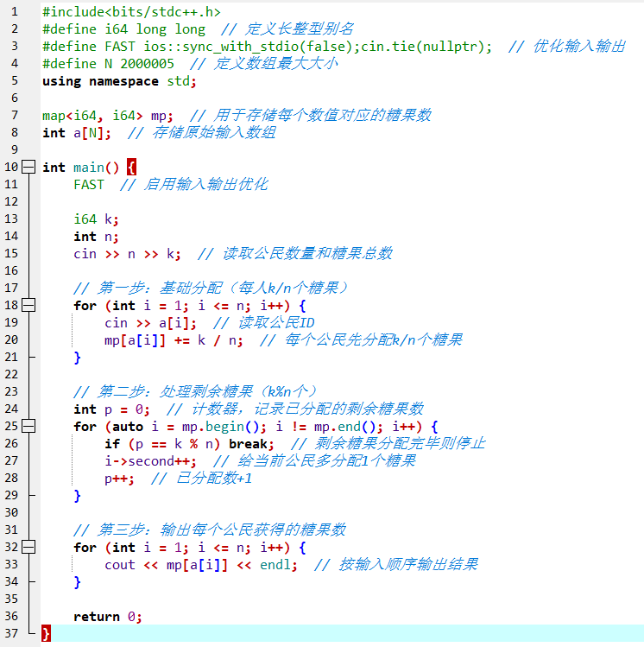Click 'int n;' on line 14
Screen dimensions: 644x647
96,237
